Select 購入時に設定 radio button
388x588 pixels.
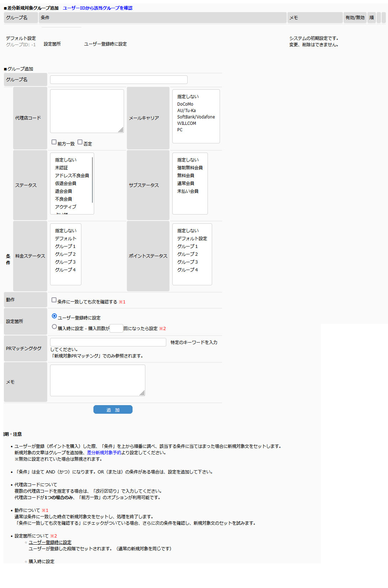coord(54,327)
